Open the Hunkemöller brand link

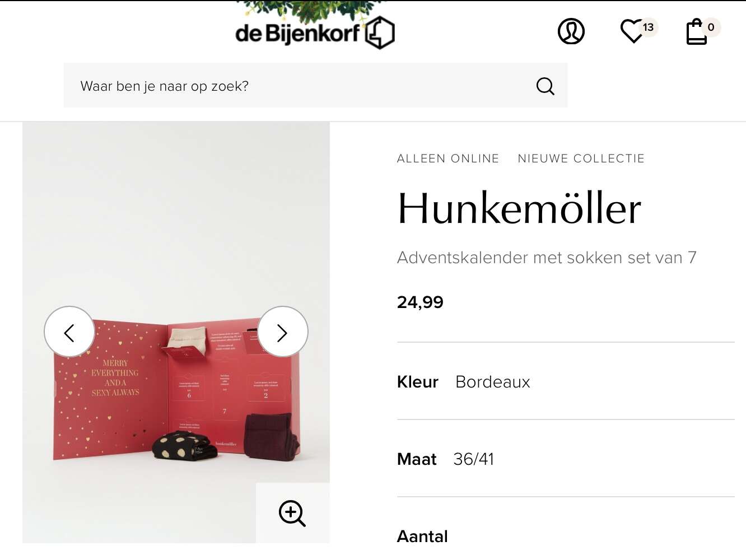point(519,208)
